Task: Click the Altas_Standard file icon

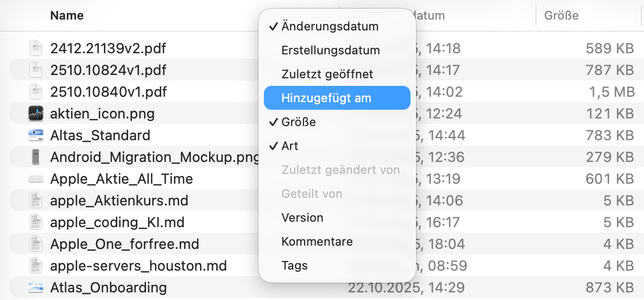Action: 35,135
